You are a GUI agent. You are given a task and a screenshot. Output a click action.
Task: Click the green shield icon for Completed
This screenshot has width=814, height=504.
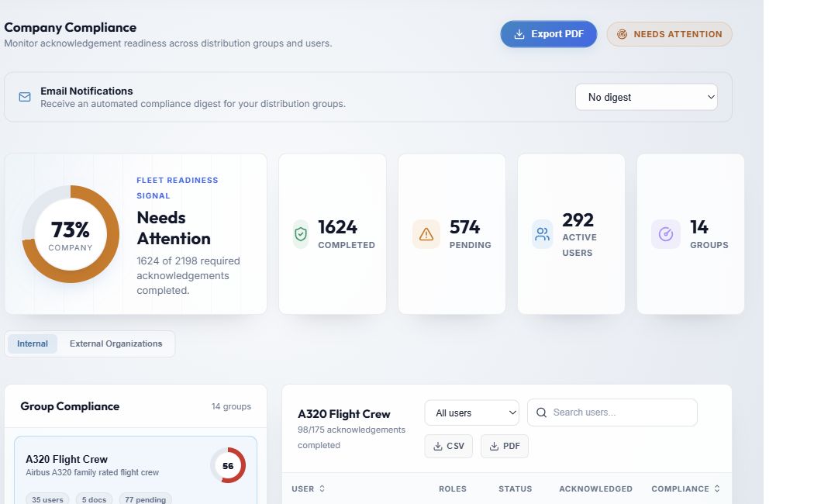301,234
